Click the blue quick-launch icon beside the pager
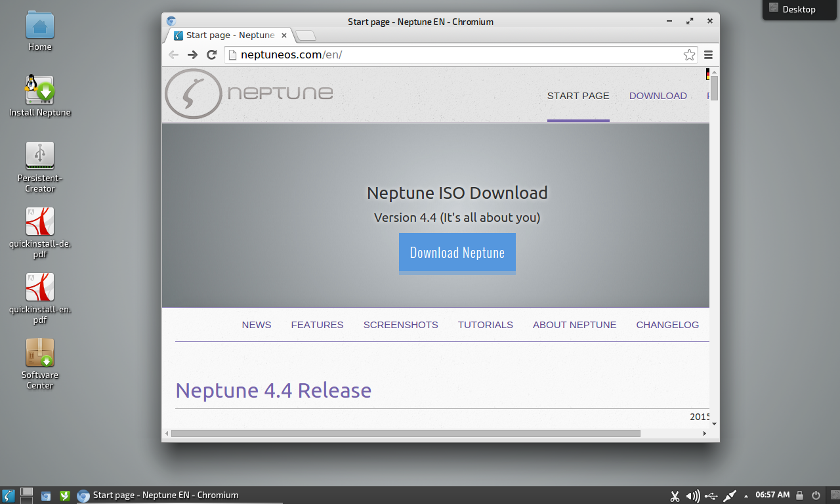The image size is (840, 504). (x=46, y=496)
